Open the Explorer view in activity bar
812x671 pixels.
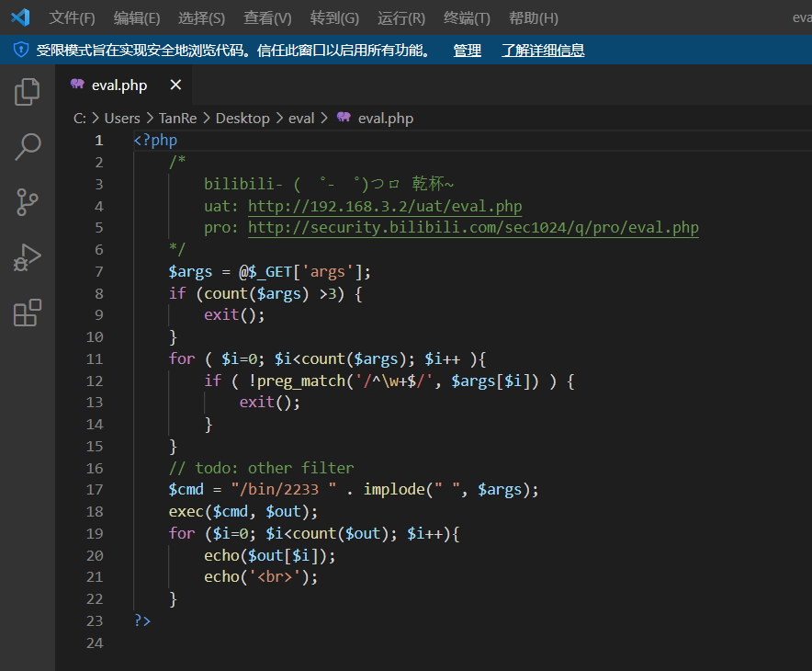[28, 91]
